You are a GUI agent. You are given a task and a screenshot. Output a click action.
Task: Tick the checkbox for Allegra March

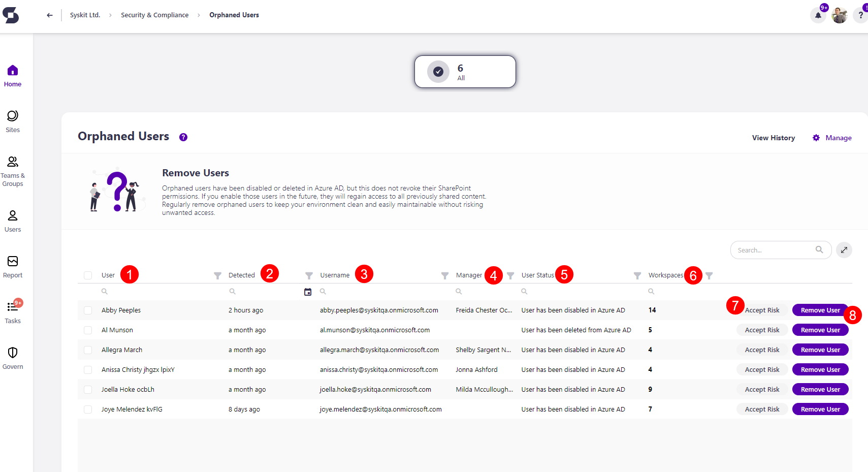point(88,350)
